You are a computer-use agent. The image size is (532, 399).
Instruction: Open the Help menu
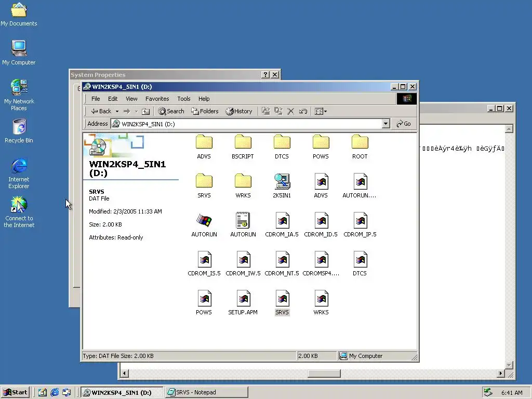(204, 99)
